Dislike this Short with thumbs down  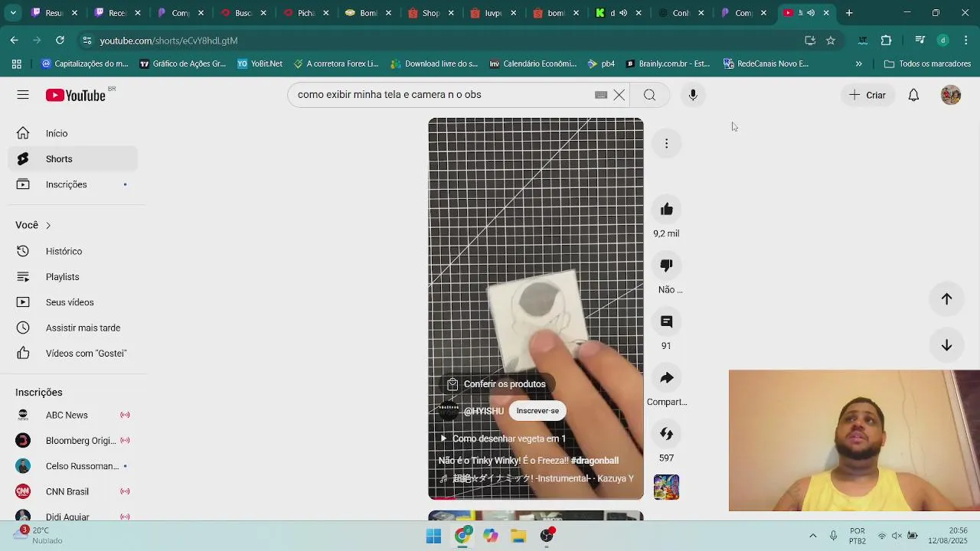point(666,266)
